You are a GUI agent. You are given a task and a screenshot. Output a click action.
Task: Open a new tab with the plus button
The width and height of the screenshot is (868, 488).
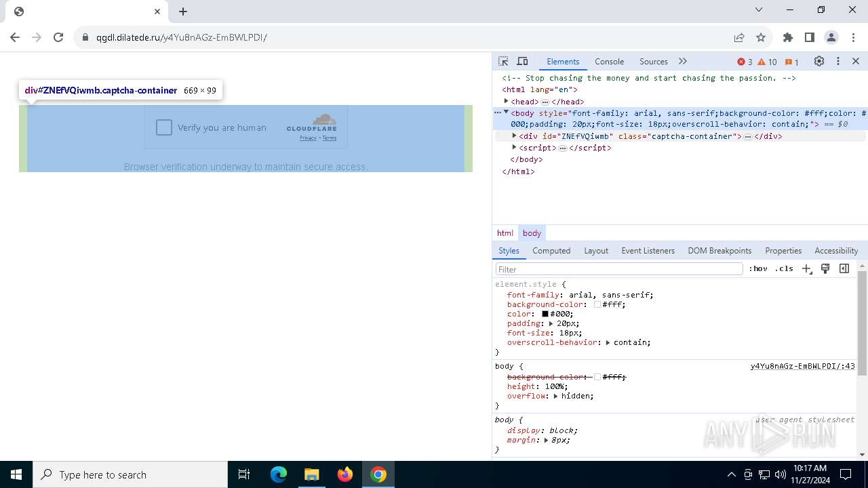pyautogui.click(x=183, y=12)
